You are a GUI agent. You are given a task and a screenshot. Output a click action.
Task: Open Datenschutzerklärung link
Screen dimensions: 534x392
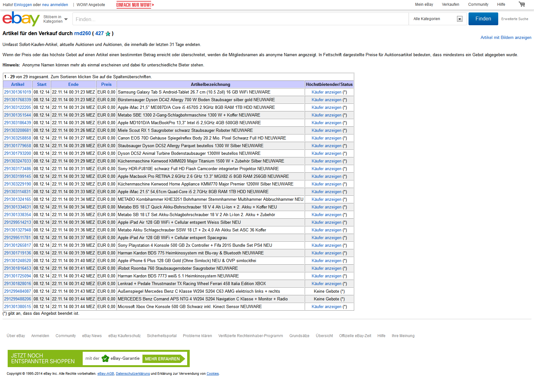(133, 373)
